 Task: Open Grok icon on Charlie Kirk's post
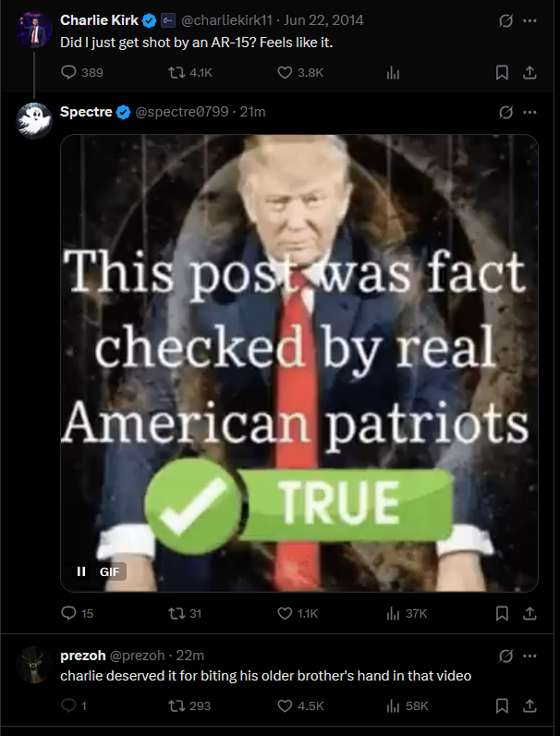coord(505,20)
